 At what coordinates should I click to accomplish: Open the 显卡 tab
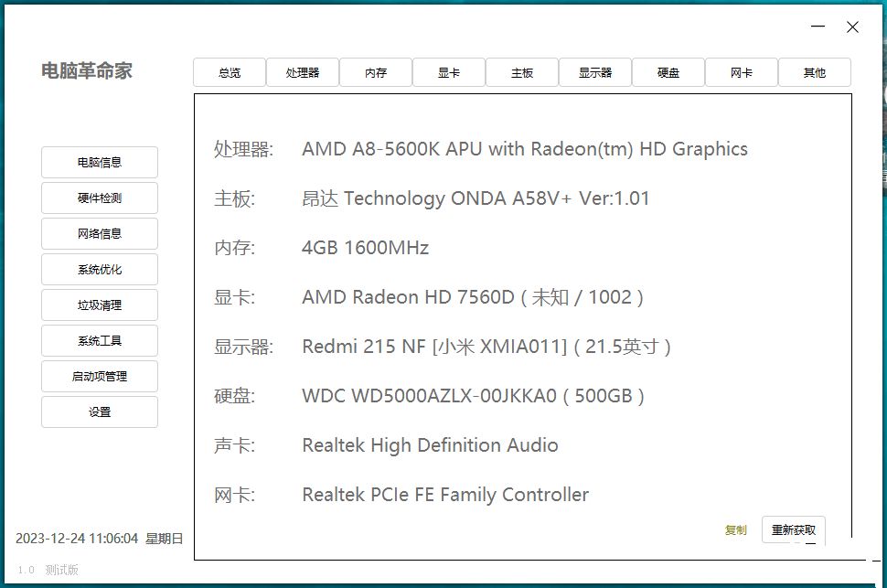point(449,72)
